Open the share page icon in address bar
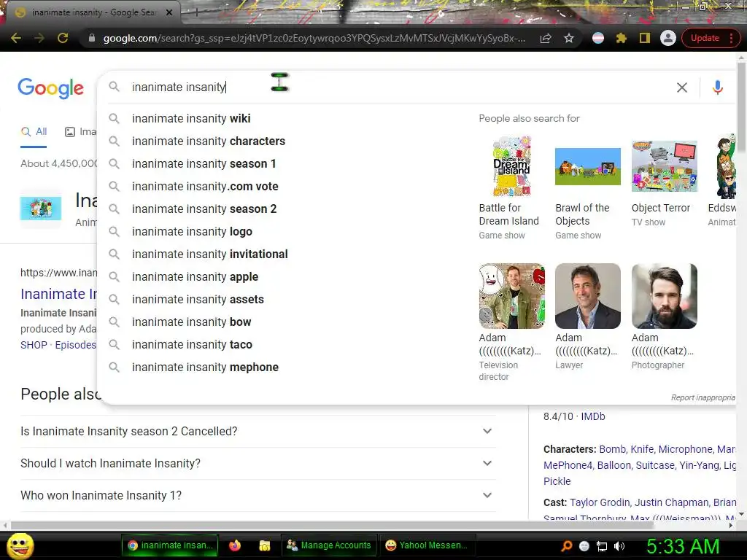The height and width of the screenshot is (560, 747). [x=546, y=38]
